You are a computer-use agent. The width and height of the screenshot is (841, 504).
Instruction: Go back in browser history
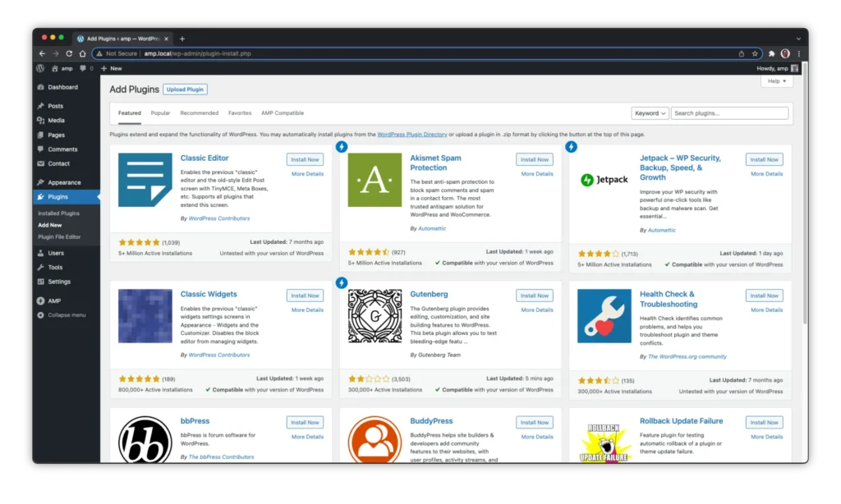coord(42,53)
